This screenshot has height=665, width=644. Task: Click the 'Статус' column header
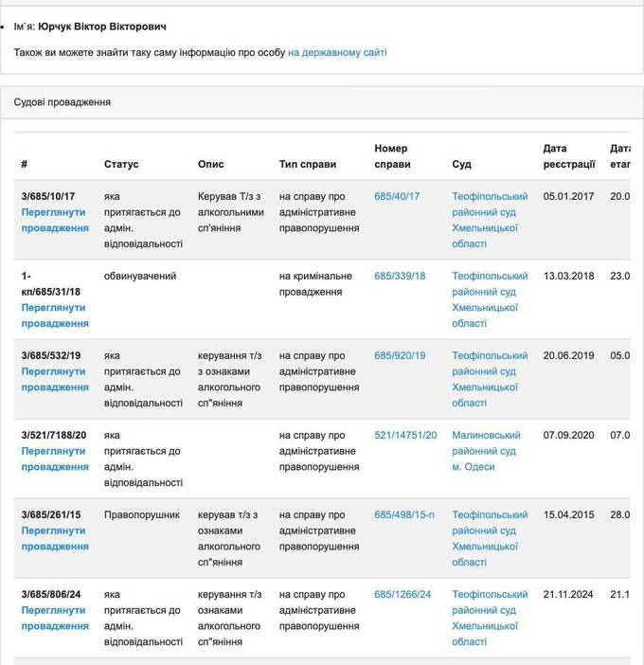point(121,164)
